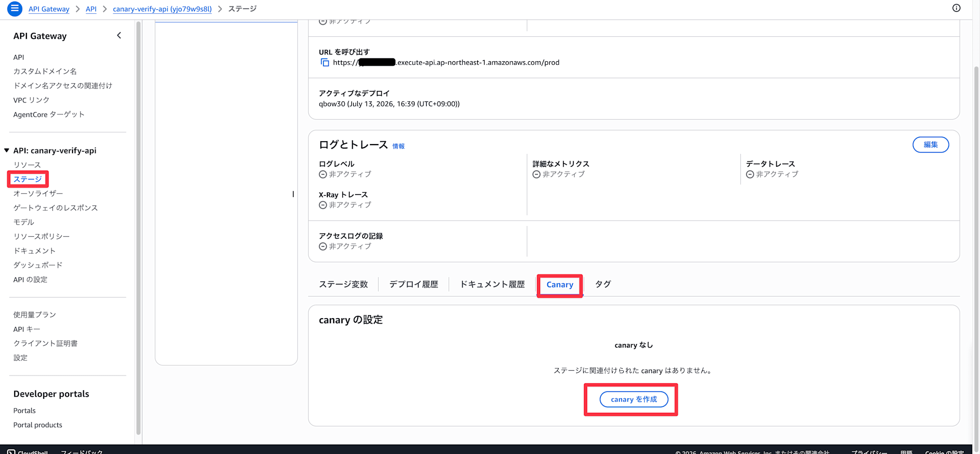Collapse the API: canary-verify-api tree section

[x=6, y=151]
